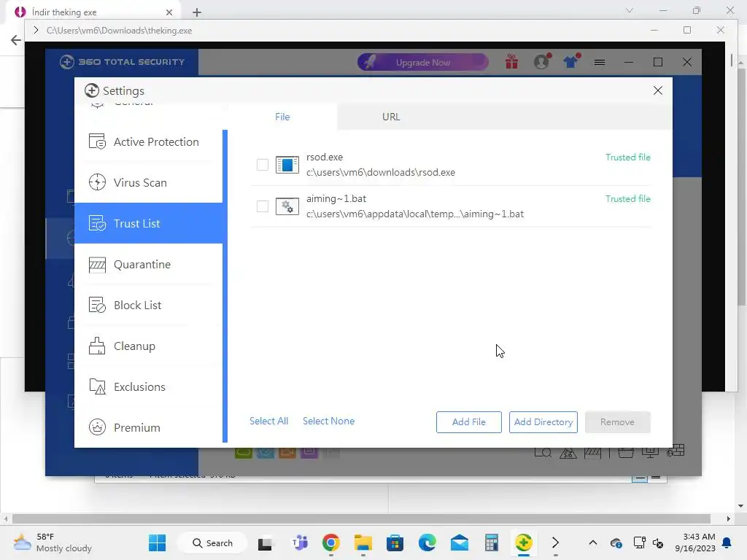Click the Block List sidebar icon
The width and height of the screenshot is (747, 560).
click(97, 306)
